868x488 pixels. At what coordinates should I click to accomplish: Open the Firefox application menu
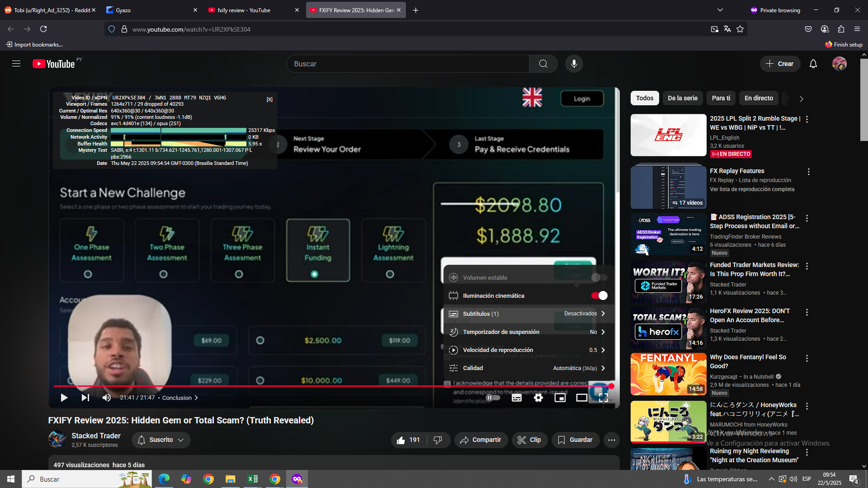[857, 29]
